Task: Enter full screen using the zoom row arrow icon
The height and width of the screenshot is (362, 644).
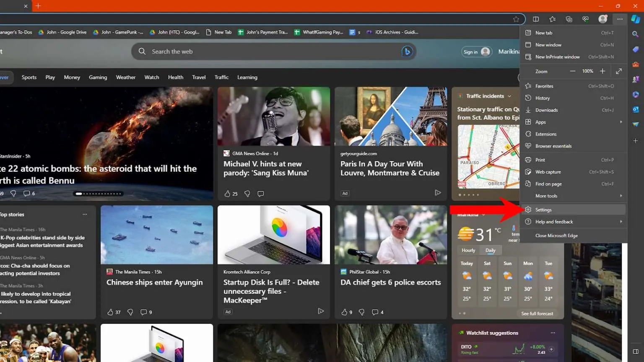Action: coord(619,71)
